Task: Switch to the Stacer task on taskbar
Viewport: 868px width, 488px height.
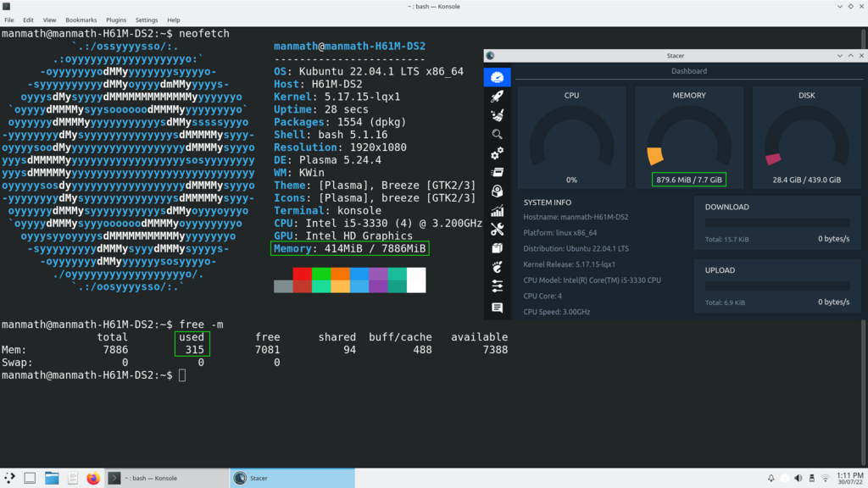Action: tap(292, 478)
